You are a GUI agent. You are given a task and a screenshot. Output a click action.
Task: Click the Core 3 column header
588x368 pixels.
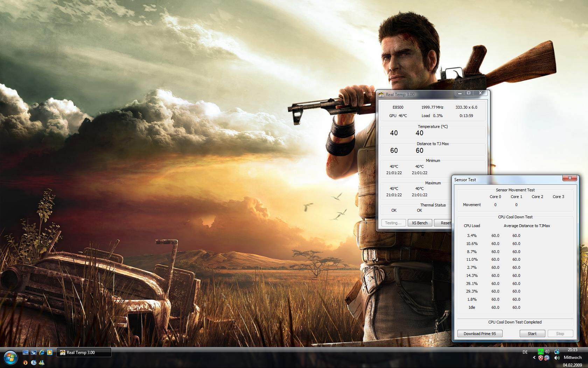click(x=558, y=197)
